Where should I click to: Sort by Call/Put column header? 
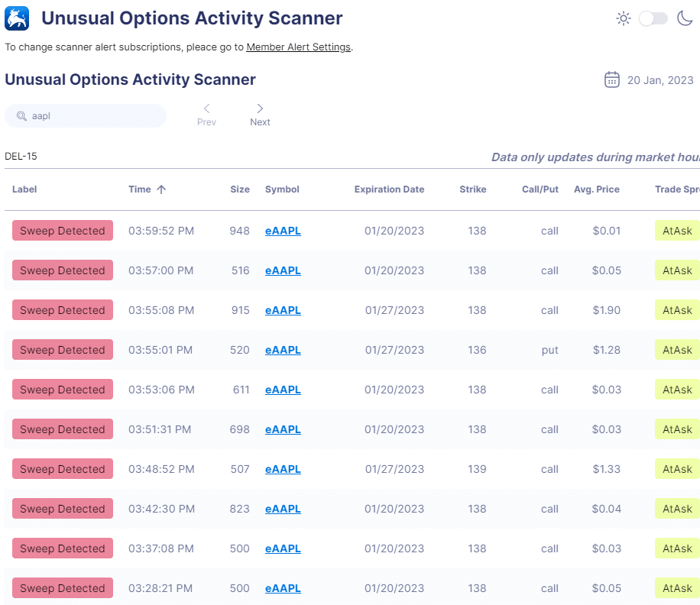540,189
